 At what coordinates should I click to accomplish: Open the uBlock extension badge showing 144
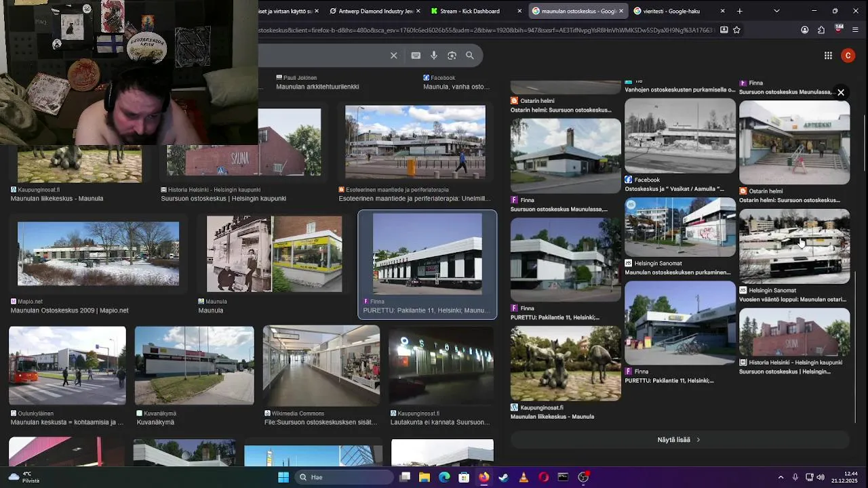tap(839, 29)
